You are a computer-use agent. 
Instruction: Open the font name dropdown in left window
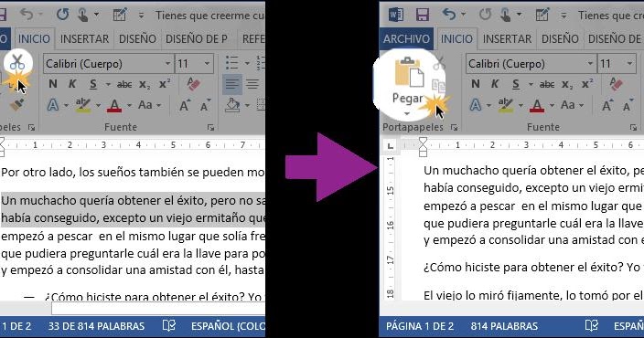tap(168, 64)
